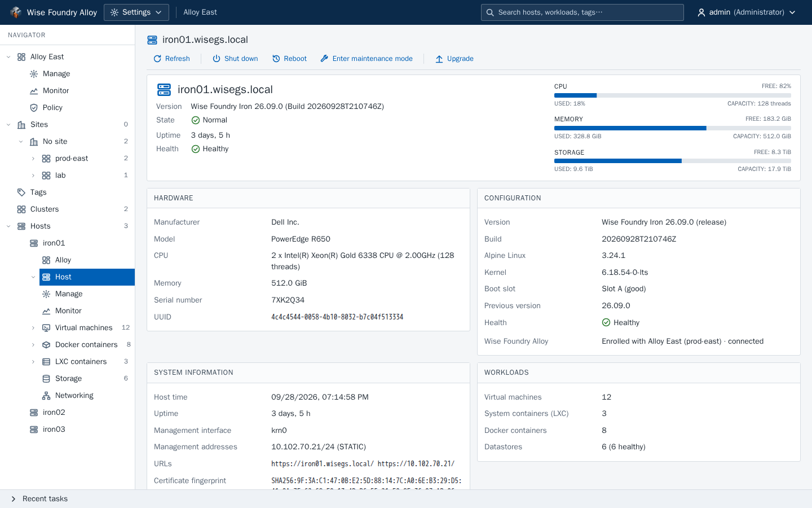Click the Monitor chart icon under Alloy East
This screenshot has width=812, height=508.
[x=34, y=91]
